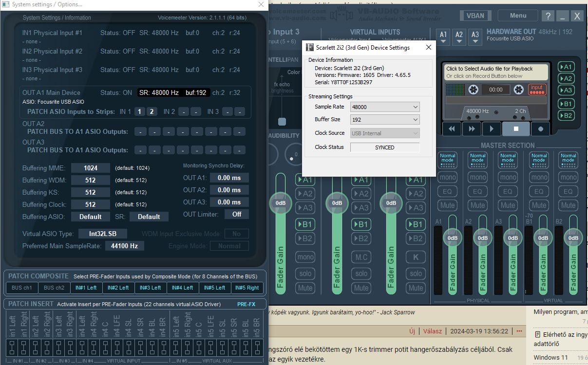The width and height of the screenshot is (588, 365).
Task: Close the Scarlett 2i2 Device Settings dialog
Action: pyautogui.click(x=429, y=47)
